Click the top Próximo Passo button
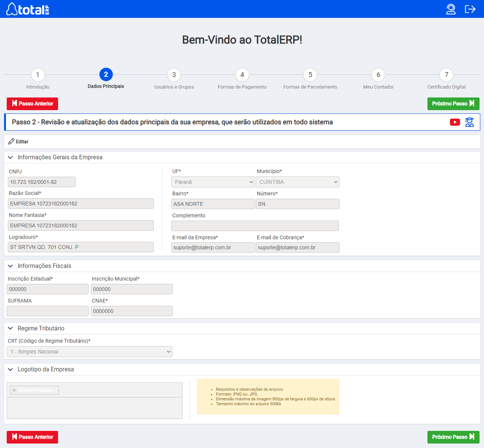 coord(453,103)
